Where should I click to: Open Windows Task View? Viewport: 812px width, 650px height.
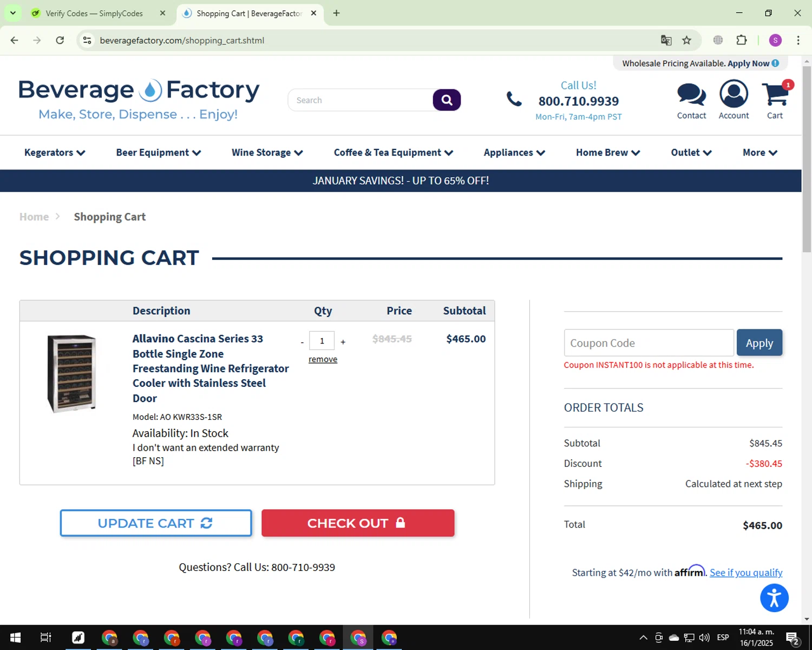coord(46,638)
